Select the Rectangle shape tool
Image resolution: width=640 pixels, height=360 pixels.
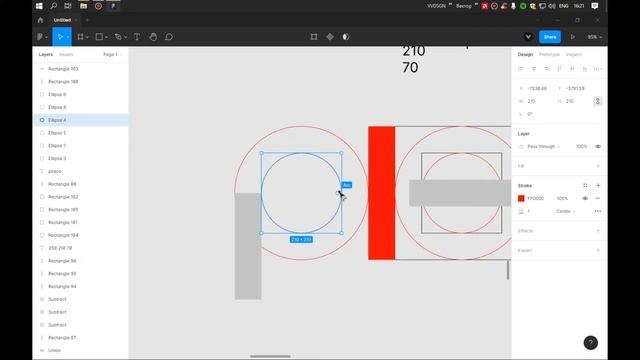99,37
